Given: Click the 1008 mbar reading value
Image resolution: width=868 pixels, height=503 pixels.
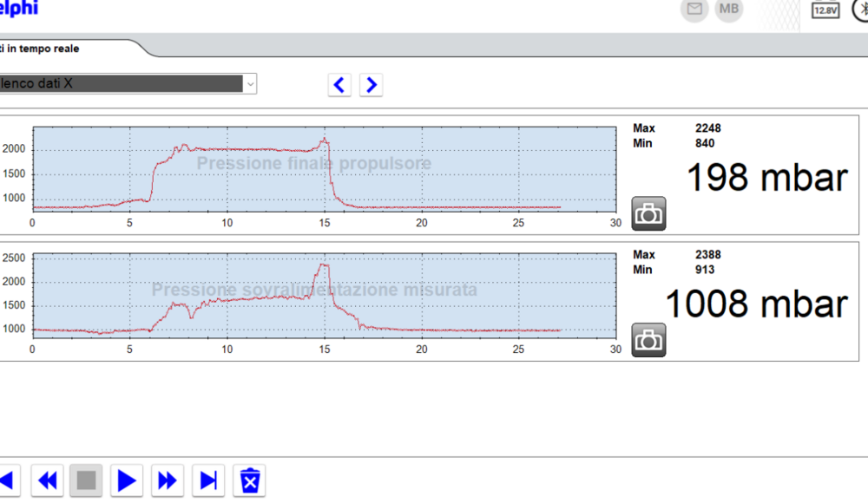Looking at the screenshot, I should click(x=755, y=303).
